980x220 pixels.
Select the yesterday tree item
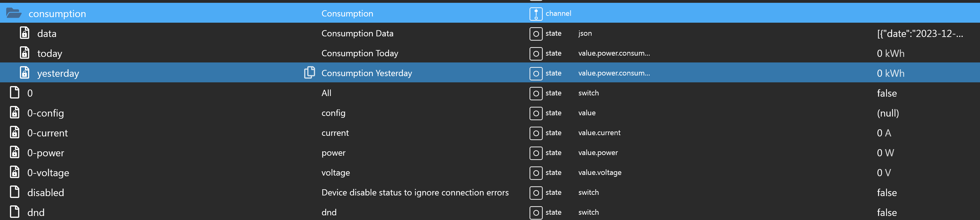58,73
